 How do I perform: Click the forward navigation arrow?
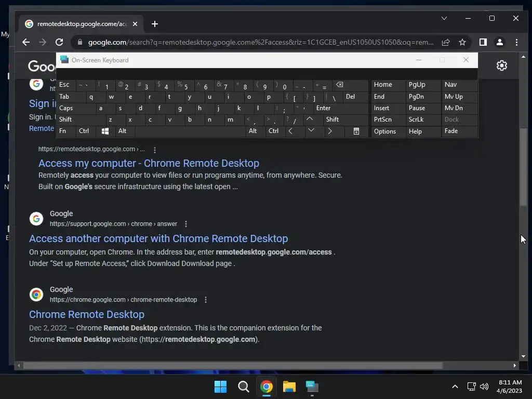(x=43, y=42)
